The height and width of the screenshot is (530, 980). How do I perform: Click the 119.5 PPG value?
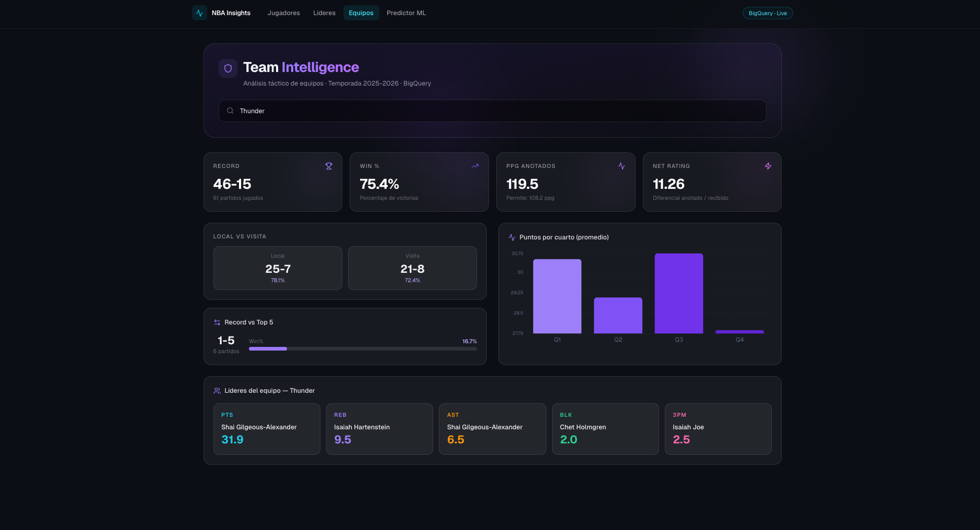522,184
